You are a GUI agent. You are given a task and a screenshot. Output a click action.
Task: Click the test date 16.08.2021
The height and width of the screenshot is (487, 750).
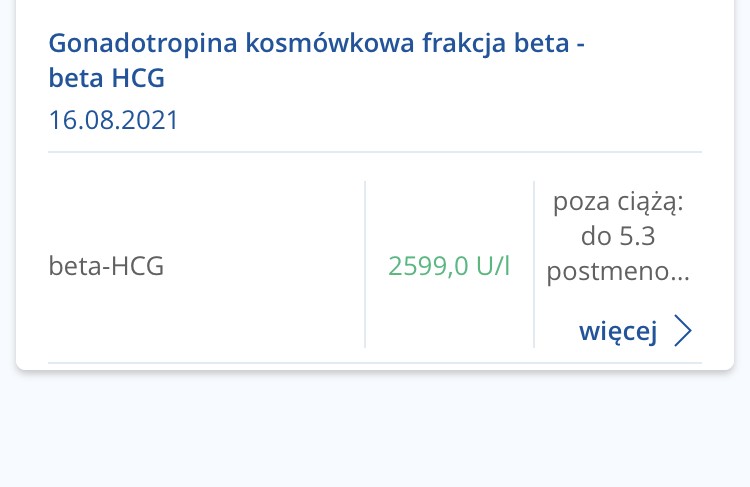[113, 121]
